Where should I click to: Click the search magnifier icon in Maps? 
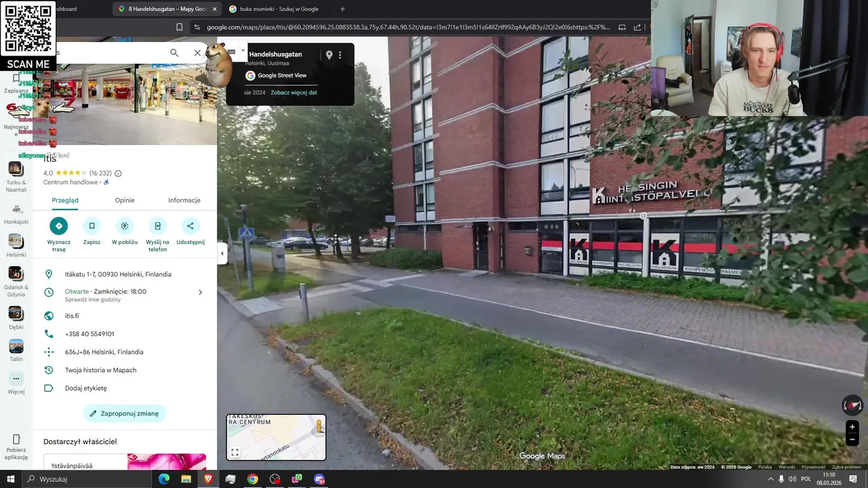click(174, 53)
